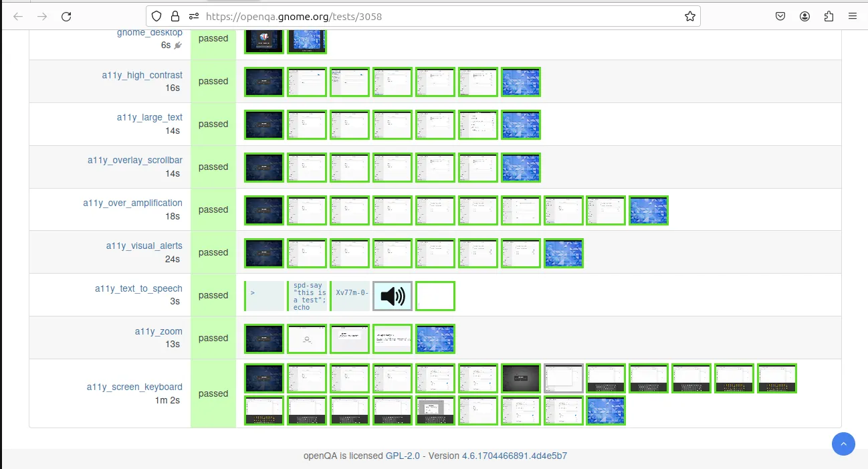Open the Firefox account icon

pyautogui.click(x=804, y=17)
